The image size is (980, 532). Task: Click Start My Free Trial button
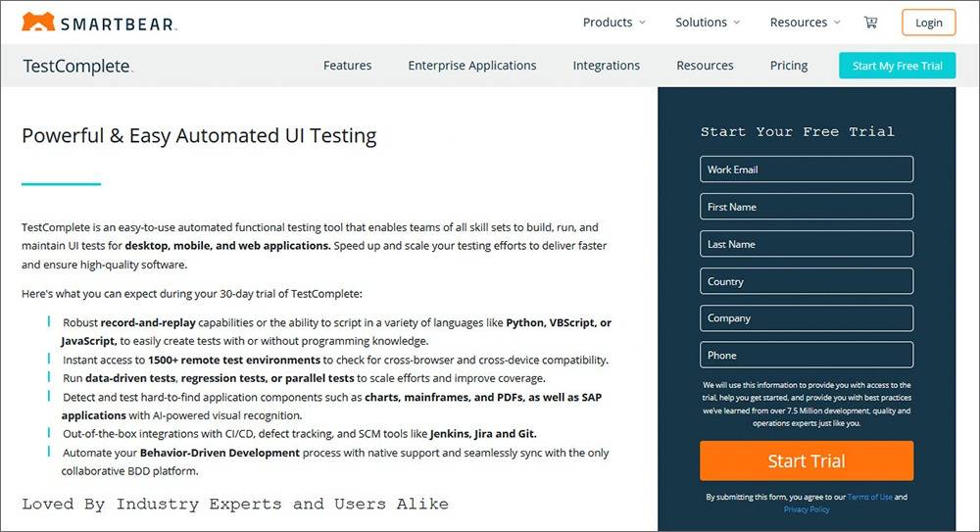(x=897, y=66)
